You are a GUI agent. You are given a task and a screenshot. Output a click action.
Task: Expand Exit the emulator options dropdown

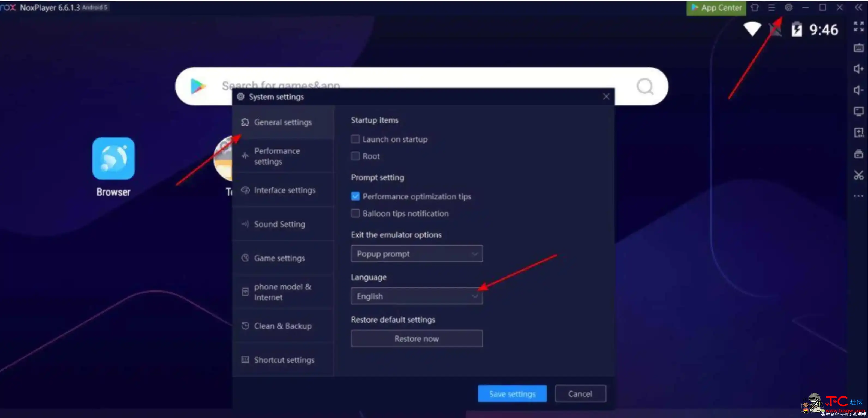click(x=416, y=254)
